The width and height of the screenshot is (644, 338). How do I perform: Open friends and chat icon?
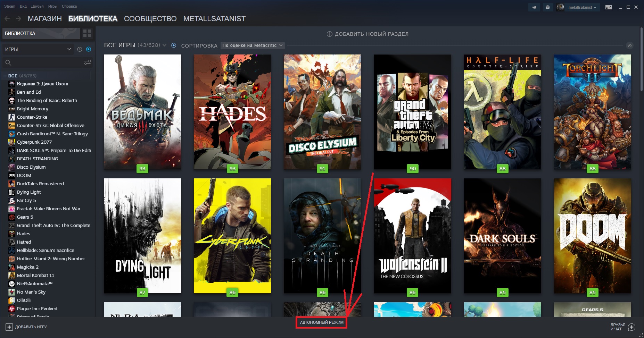pos(632,327)
